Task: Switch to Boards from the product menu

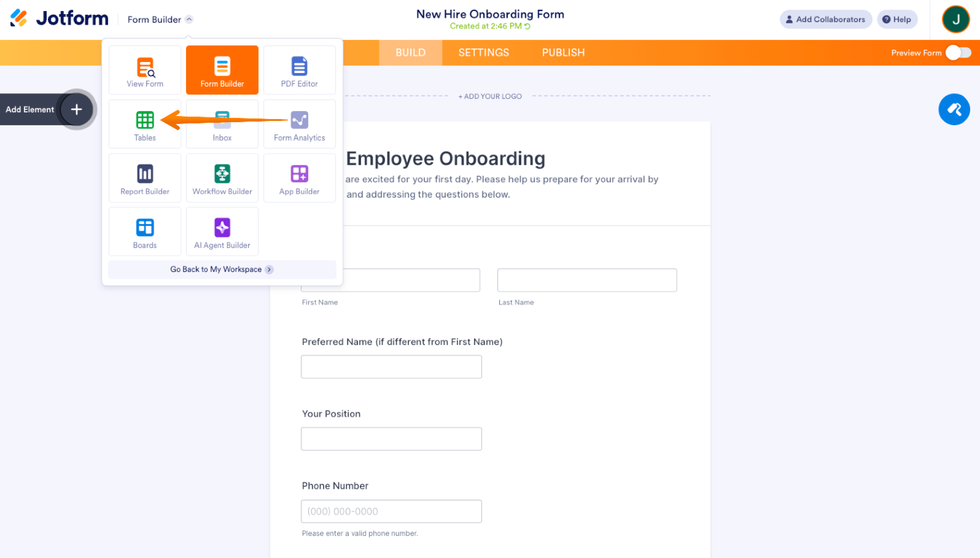Action: pyautogui.click(x=145, y=231)
